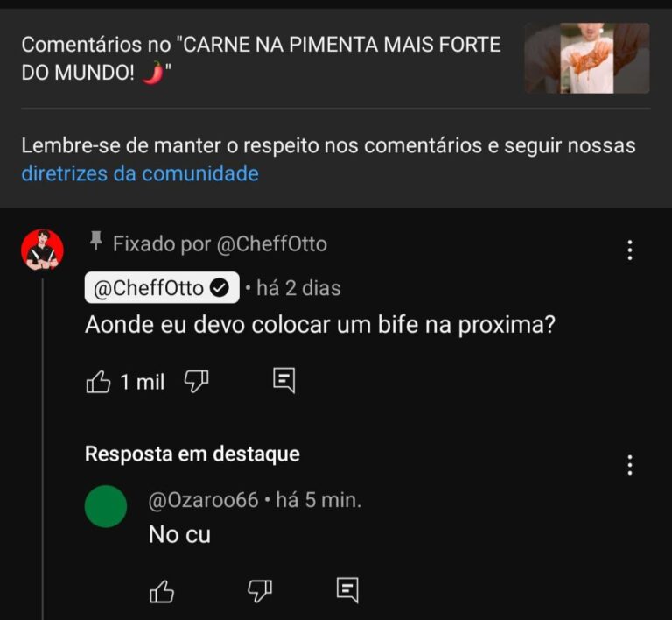Click the pin icon next to Fixado
This screenshot has width=672, height=620.
pos(96,241)
